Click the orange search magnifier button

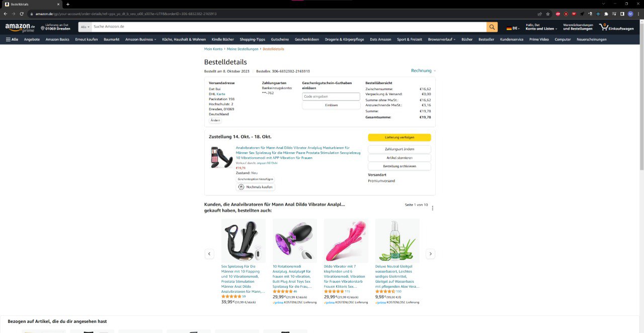(492, 27)
